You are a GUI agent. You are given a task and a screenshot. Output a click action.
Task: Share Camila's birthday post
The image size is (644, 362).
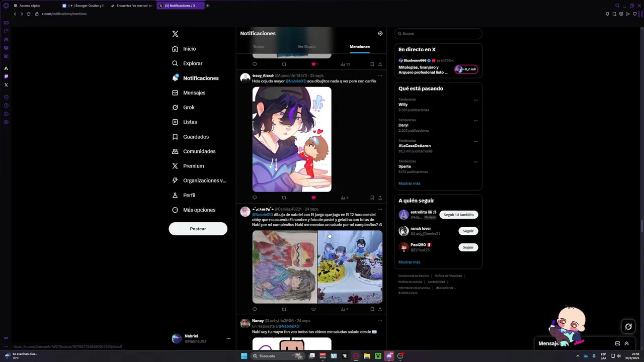coord(380,309)
